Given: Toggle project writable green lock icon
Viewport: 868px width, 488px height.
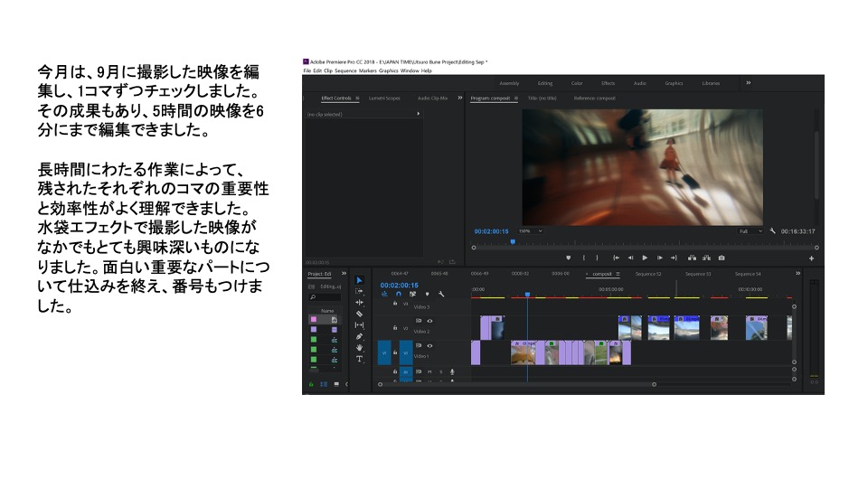Looking at the screenshot, I should click(310, 384).
